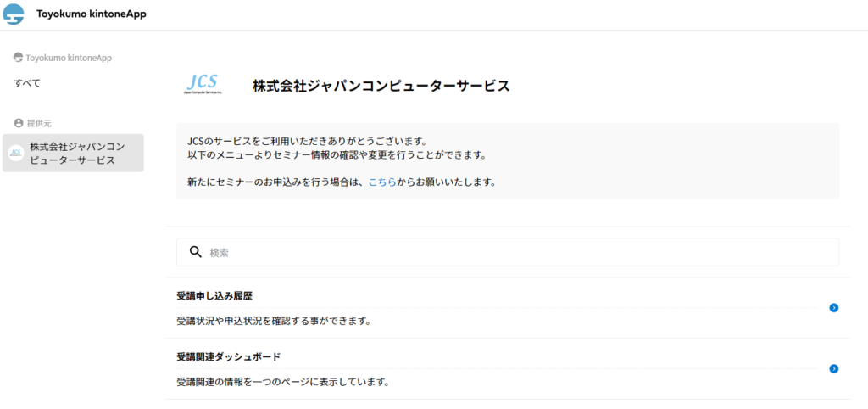Image resolution: width=868 pixels, height=409 pixels.
Task: Click the blue arrow for 受講関連ダッシュボード
Action: (834, 369)
